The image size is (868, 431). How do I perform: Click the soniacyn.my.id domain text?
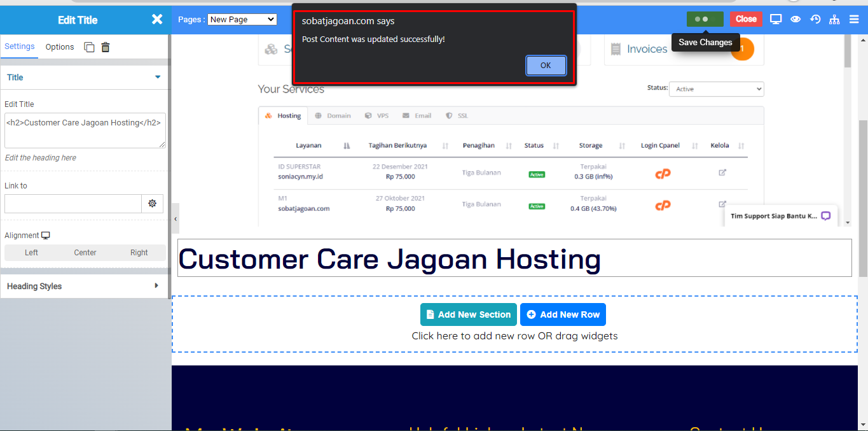pyautogui.click(x=301, y=176)
